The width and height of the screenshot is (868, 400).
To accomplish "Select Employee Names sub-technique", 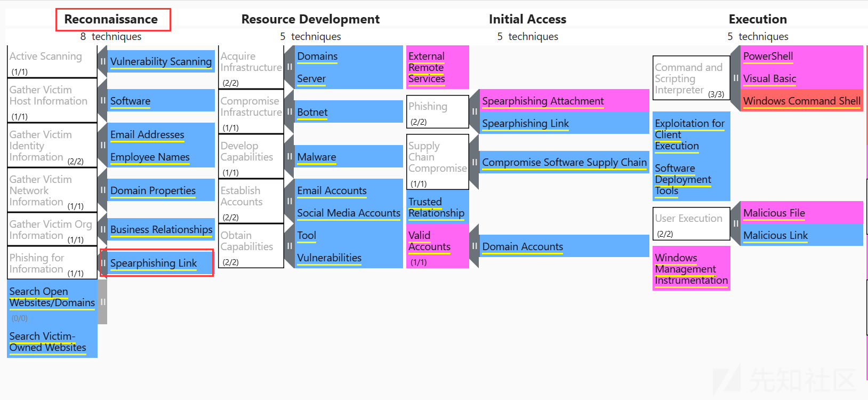I will [x=161, y=157].
